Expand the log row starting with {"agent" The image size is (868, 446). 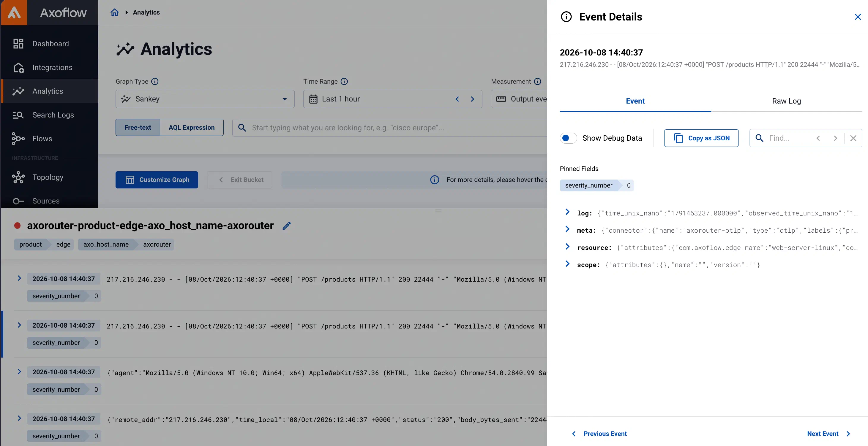point(19,372)
